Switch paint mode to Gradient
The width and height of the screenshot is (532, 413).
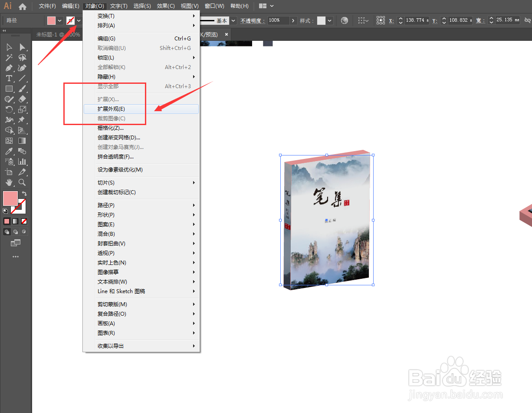[16, 221]
